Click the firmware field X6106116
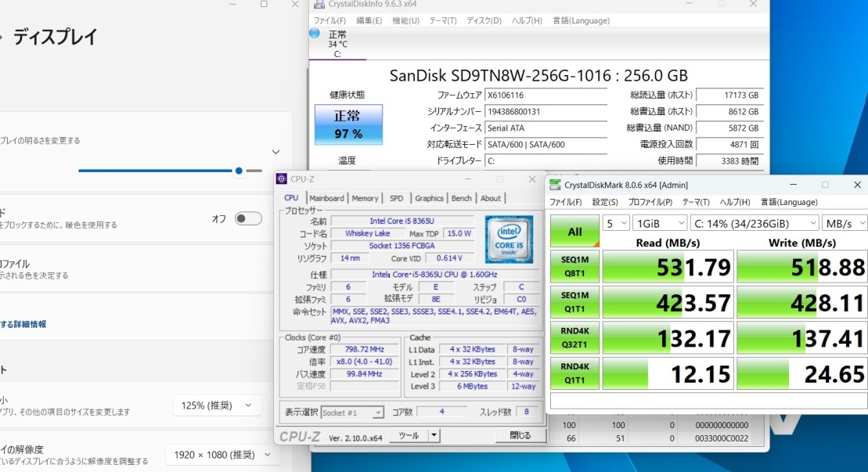This screenshot has height=472, width=868. (x=546, y=95)
